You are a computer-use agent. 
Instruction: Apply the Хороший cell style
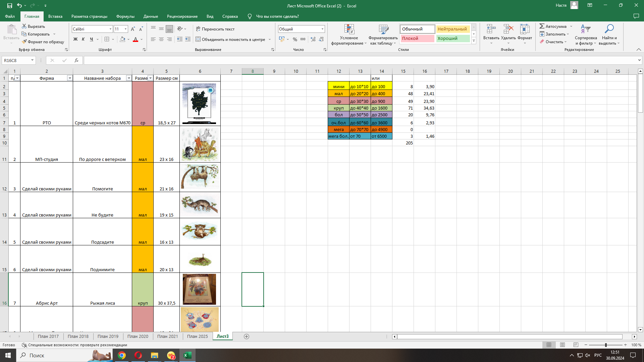click(452, 39)
